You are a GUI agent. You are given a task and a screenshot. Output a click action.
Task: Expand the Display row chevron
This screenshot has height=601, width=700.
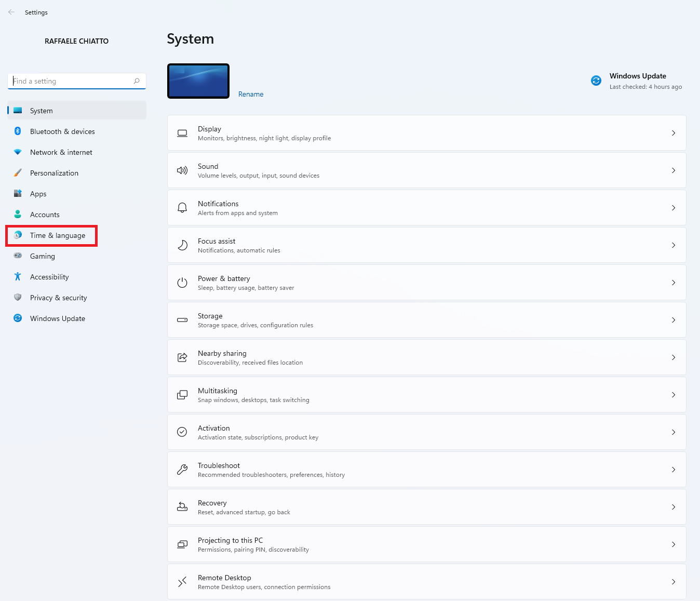(674, 133)
